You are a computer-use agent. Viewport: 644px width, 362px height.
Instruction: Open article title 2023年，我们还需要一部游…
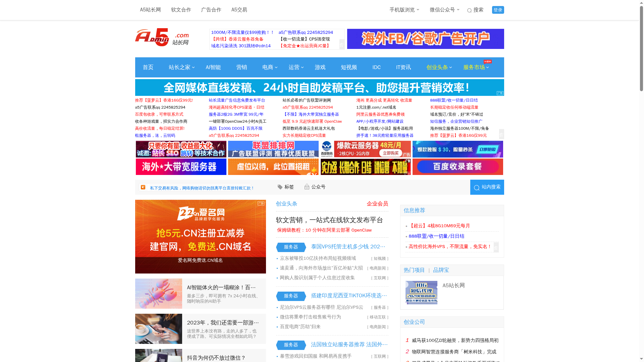(x=223, y=323)
